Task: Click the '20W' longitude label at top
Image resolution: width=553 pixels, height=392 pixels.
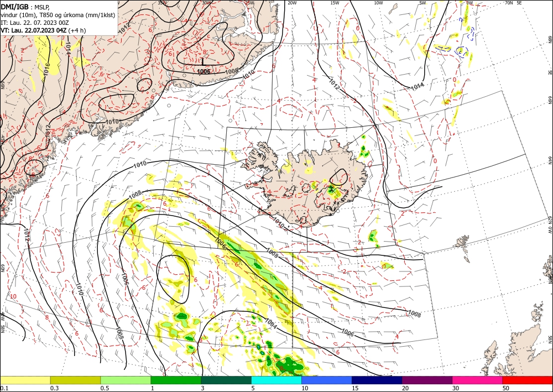Action: coord(292,3)
